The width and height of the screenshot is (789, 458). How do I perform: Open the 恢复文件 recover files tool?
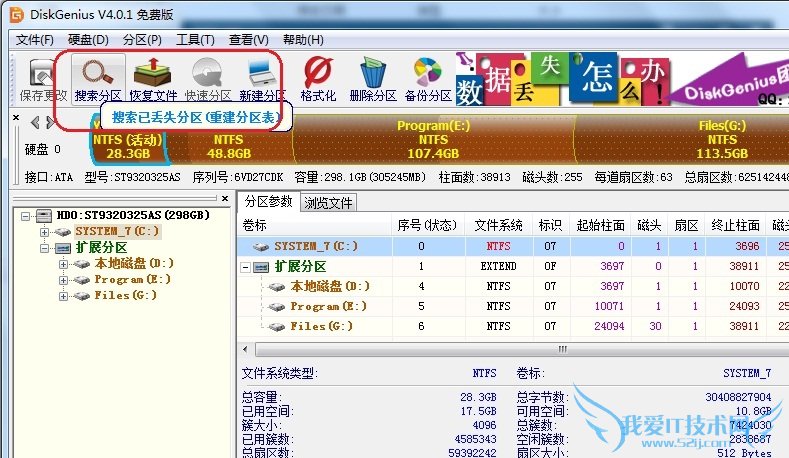click(153, 80)
